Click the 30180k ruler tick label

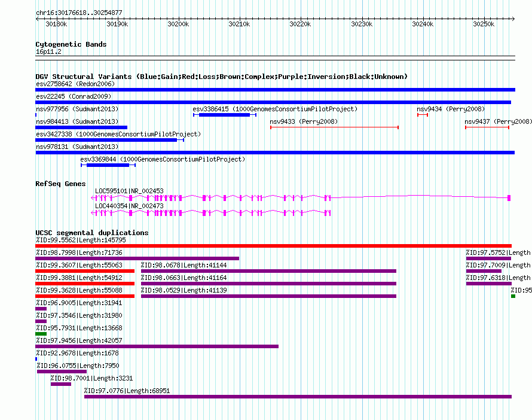[56, 24]
